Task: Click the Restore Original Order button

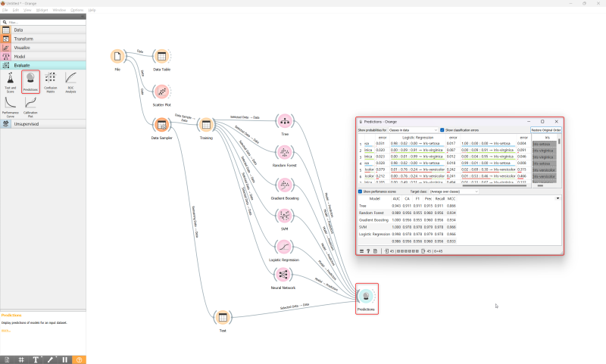Action: (546, 130)
